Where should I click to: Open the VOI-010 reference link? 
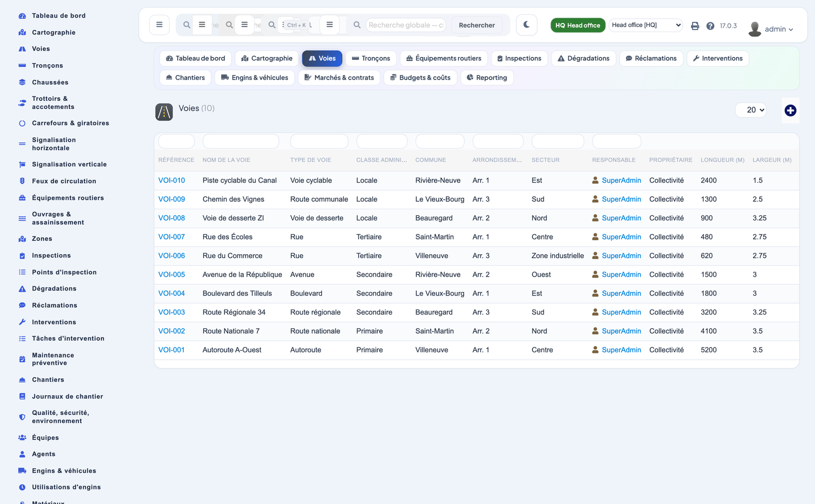[171, 180]
